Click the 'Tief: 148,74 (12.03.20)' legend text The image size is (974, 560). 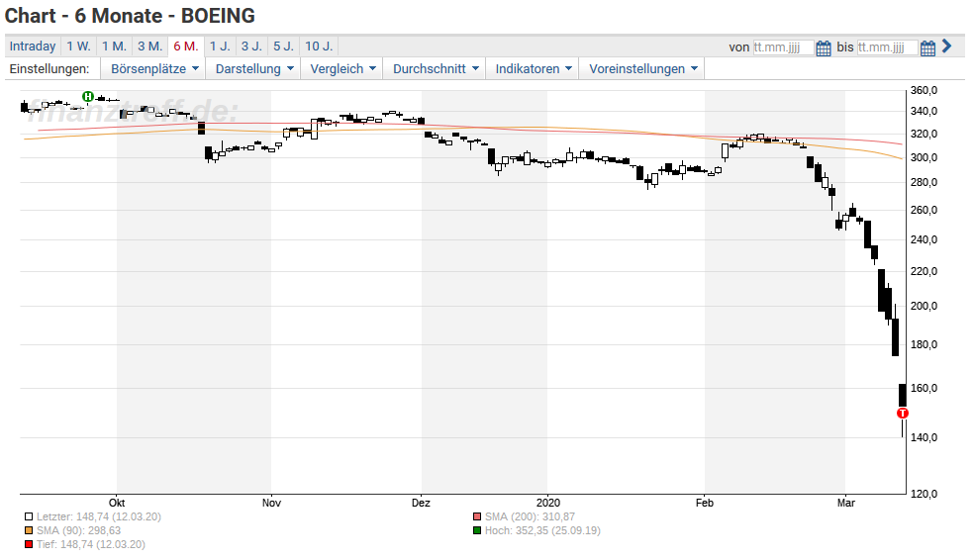coord(91,544)
